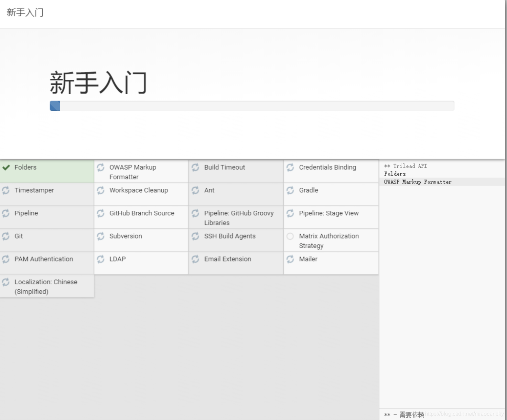Click the spinner icon next to Credentials Binding
This screenshot has height=420, width=507.
click(290, 167)
